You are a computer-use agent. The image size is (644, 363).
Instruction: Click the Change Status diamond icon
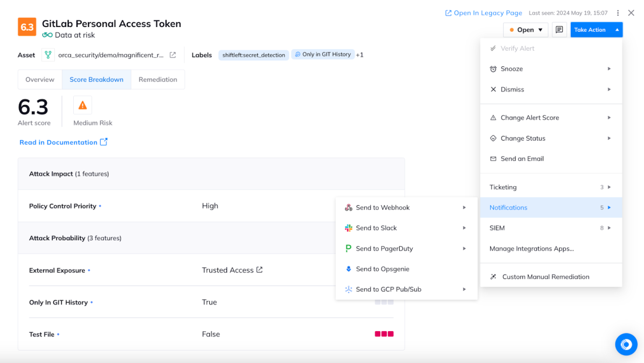coord(493,138)
